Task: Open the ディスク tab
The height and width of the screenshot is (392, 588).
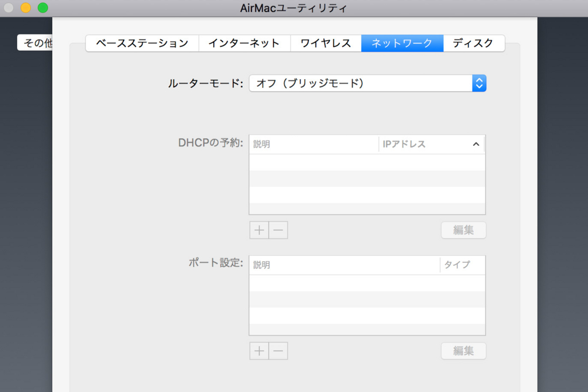Action: [x=474, y=43]
